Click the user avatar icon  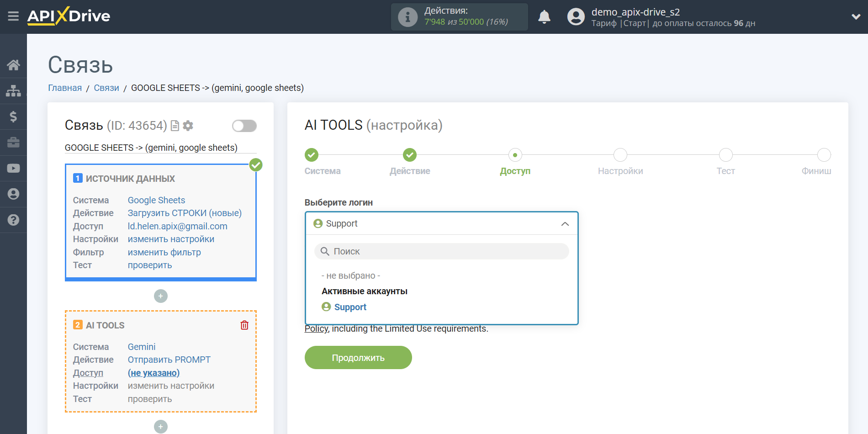tap(576, 17)
